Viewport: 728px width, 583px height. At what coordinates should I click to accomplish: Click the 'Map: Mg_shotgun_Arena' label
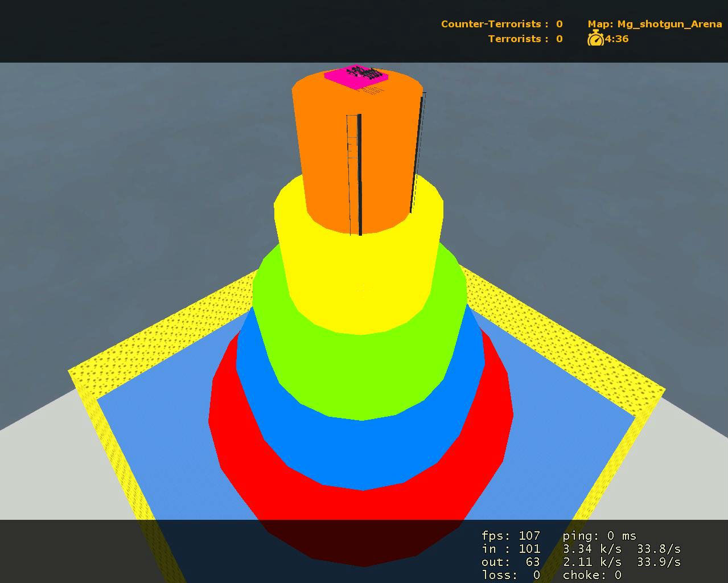click(x=655, y=24)
